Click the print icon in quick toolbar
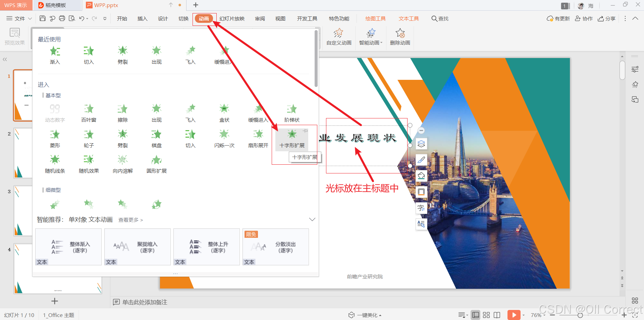Screen dimensions: 644x320 tap(62, 18)
